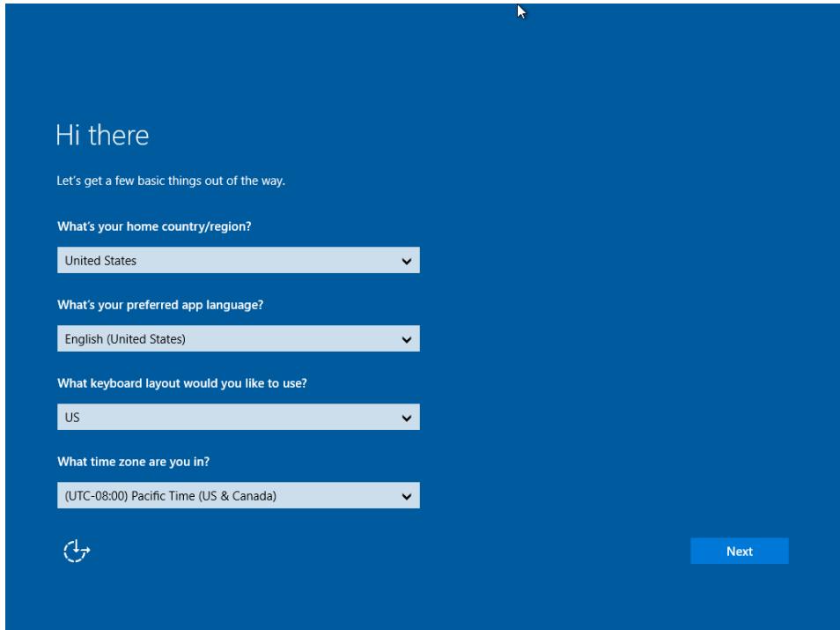This screenshot has height=630, width=840.
Task: Open the home country/region dropdown showing United States
Action: coord(239,260)
